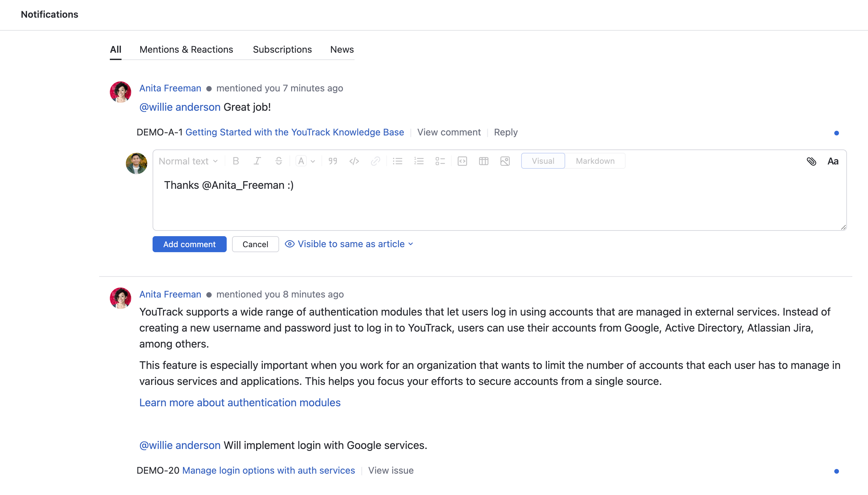868x495 pixels.
Task: Attach a file with paperclip icon
Action: coord(811,161)
